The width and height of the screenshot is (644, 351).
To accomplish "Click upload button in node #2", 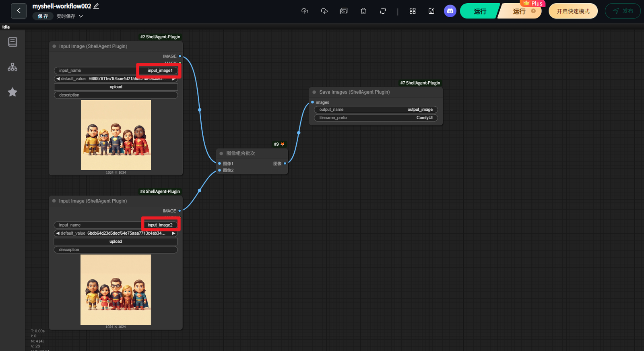I will coord(116,87).
